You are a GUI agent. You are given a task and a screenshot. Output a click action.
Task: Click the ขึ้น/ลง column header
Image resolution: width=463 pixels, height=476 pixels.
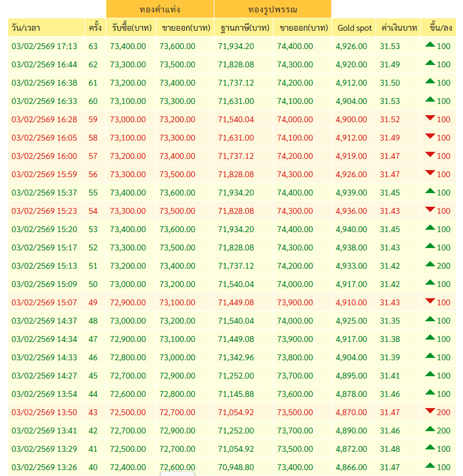[x=439, y=28]
